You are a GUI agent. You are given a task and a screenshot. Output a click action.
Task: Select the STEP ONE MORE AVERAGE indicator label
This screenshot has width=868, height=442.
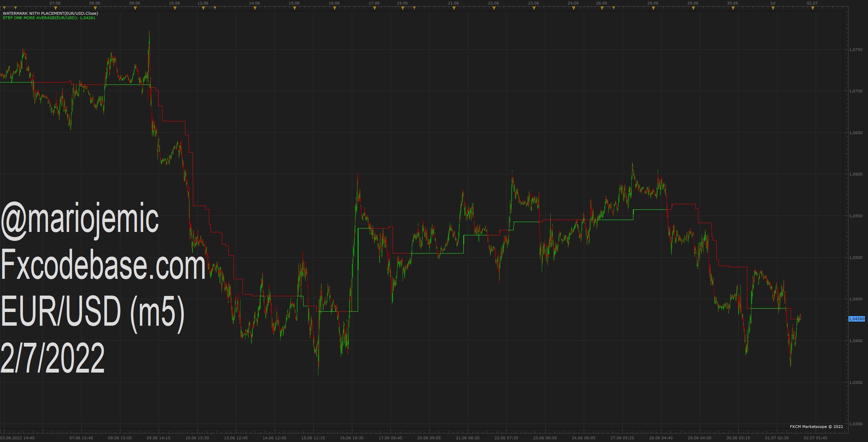coord(49,18)
